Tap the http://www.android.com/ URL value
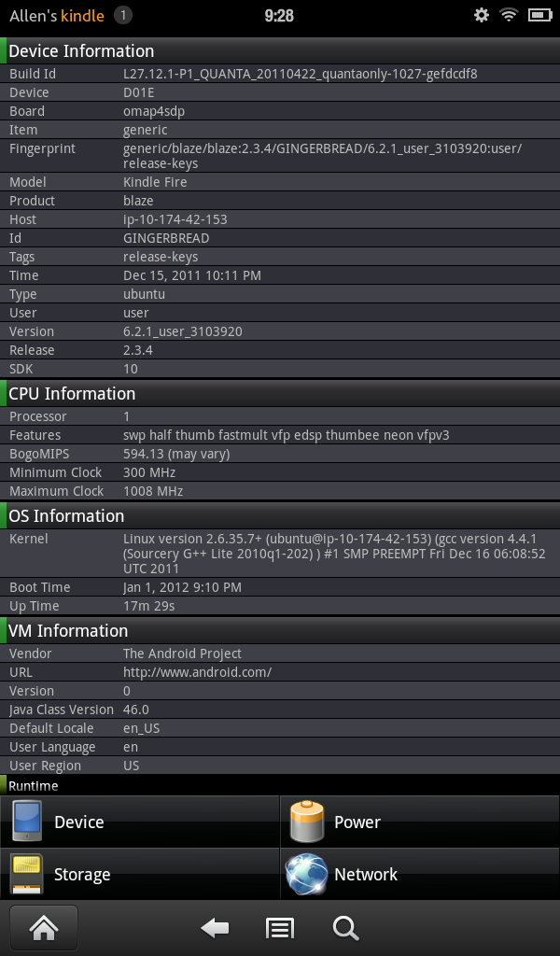Viewport: 560px width, 956px height. click(x=197, y=672)
